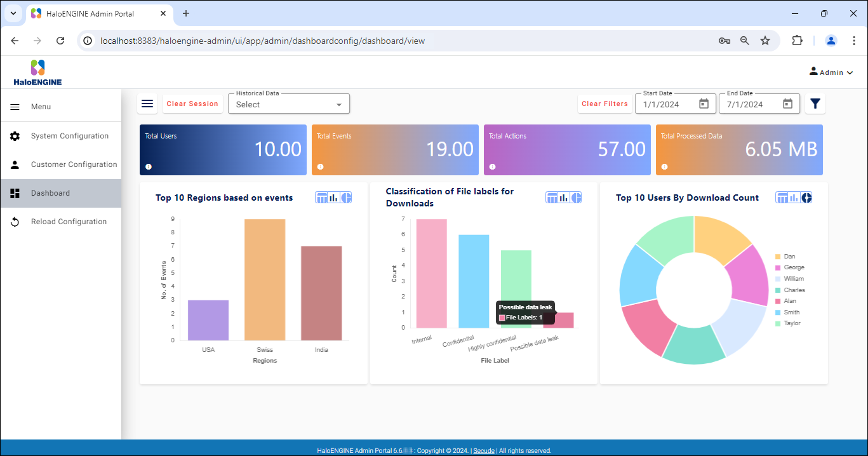
Task: Bookmark this page with the star icon
Action: (x=765, y=41)
